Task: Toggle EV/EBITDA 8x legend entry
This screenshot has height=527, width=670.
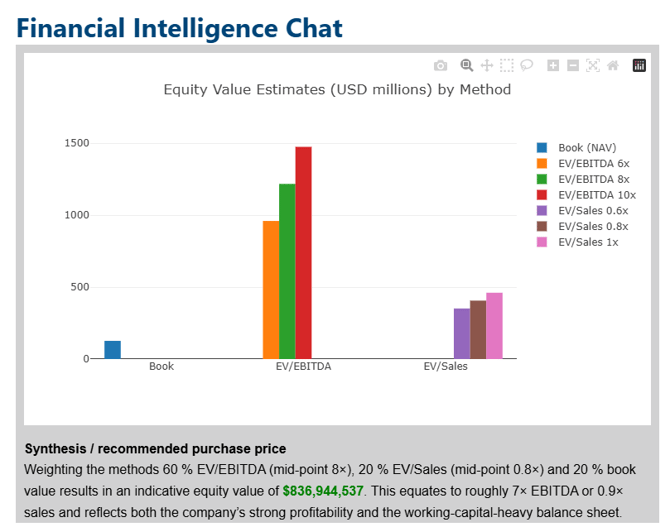Action: (x=593, y=179)
